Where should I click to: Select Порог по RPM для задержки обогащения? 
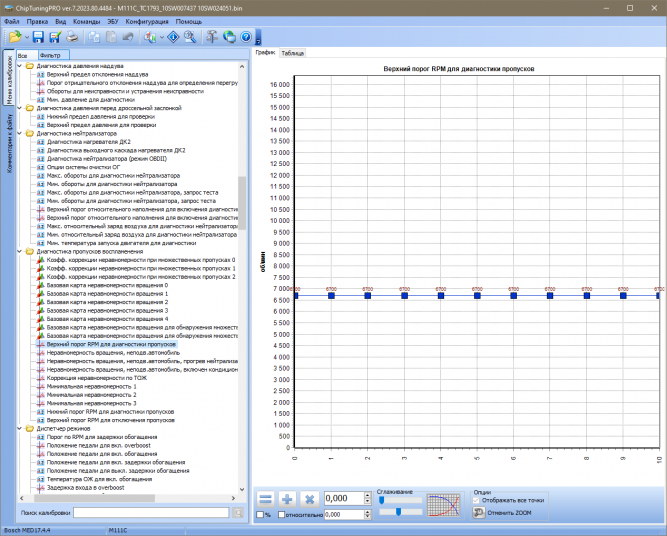coord(102,437)
